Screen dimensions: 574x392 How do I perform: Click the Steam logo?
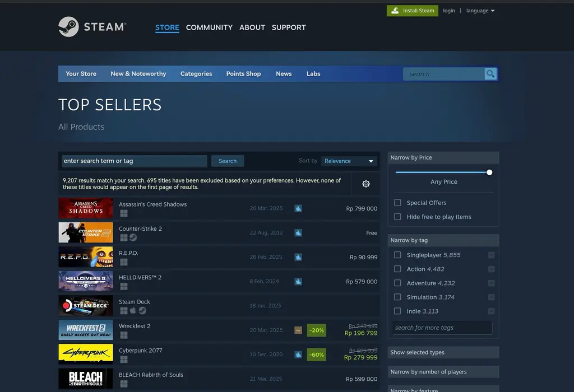pos(92,26)
